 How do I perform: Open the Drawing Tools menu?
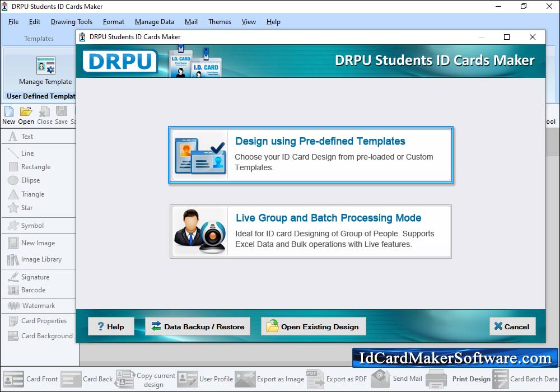pyautogui.click(x=72, y=22)
